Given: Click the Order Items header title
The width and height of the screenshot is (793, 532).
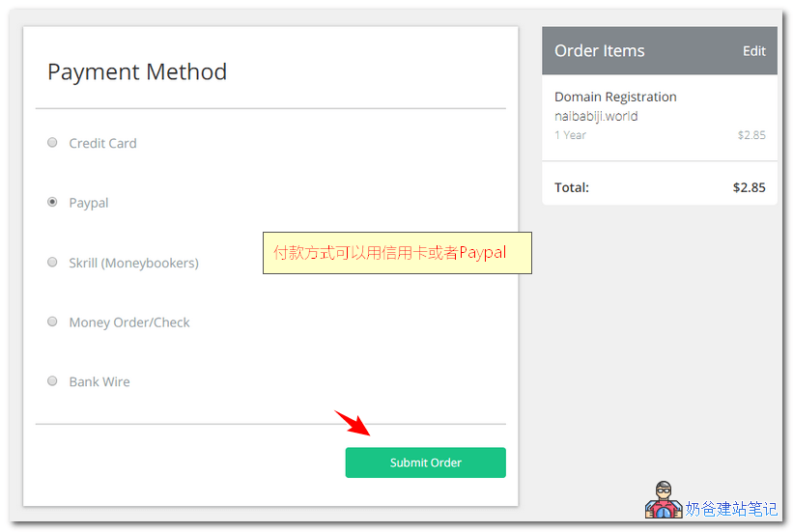Looking at the screenshot, I should pos(599,51).
